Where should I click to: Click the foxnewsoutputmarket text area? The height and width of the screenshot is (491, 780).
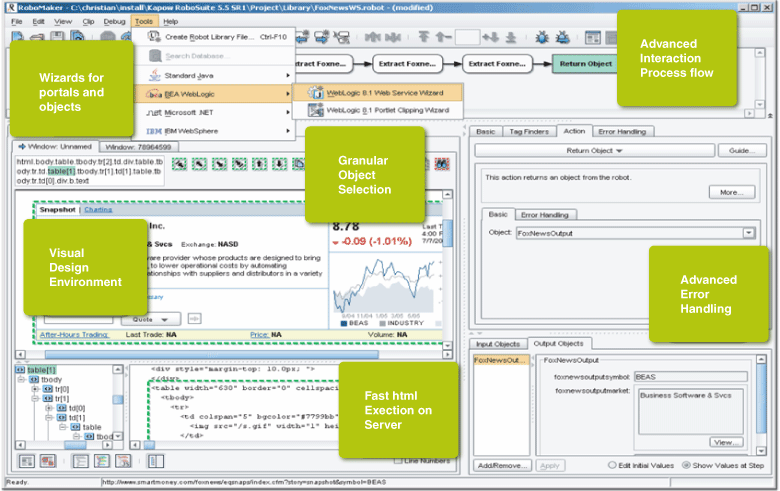tap(689, 412)
